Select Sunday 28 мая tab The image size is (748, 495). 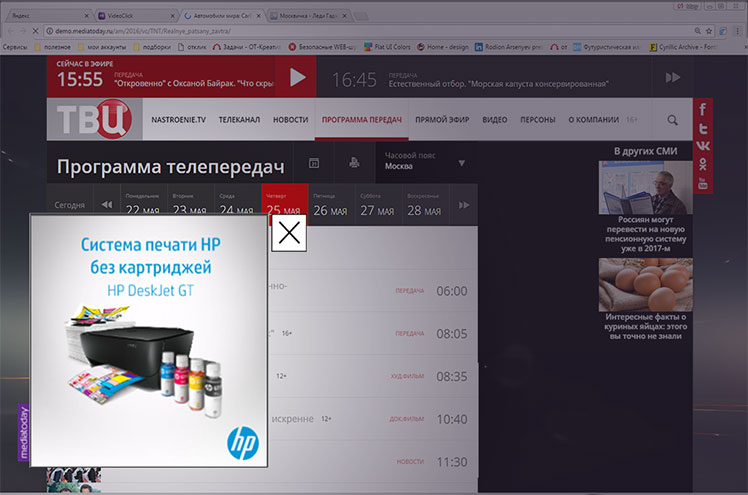click(x=425, y=205)
